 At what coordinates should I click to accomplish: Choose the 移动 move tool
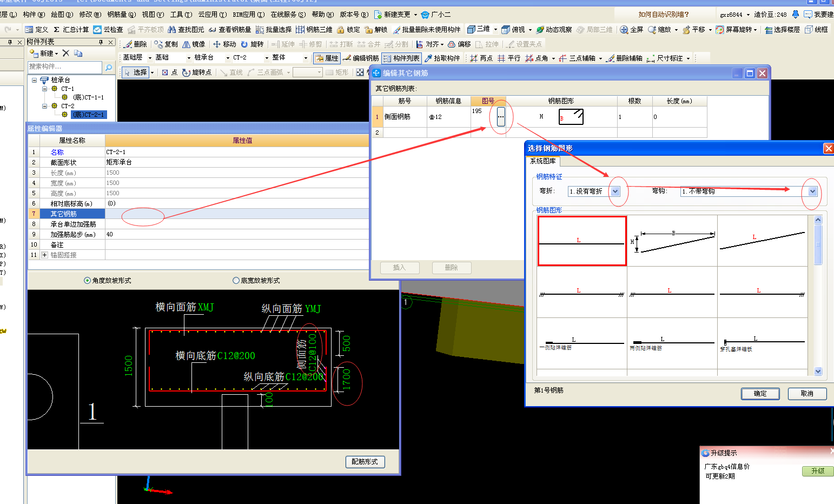(x=224, y=44)
